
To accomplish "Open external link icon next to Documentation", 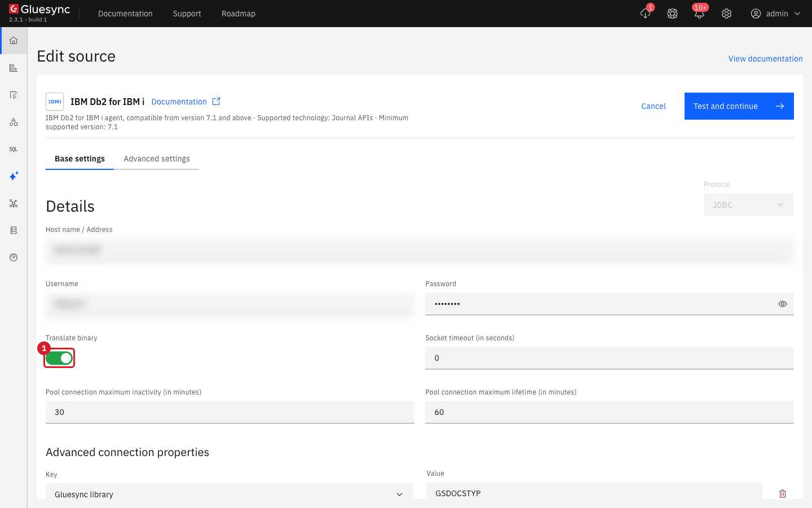I will pos(216,102).
